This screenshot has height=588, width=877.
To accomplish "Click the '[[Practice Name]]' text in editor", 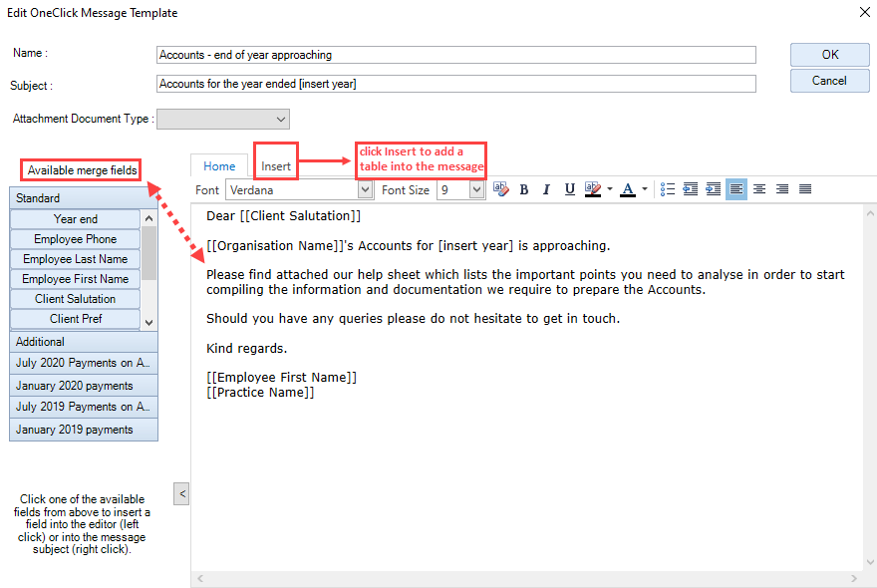I will click(x=260, y=393).
